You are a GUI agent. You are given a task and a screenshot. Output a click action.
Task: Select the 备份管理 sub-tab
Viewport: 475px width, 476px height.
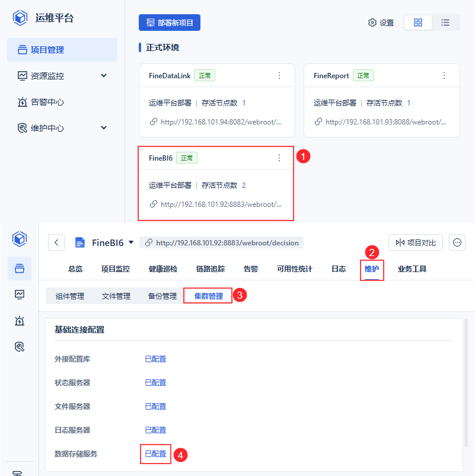162,296
